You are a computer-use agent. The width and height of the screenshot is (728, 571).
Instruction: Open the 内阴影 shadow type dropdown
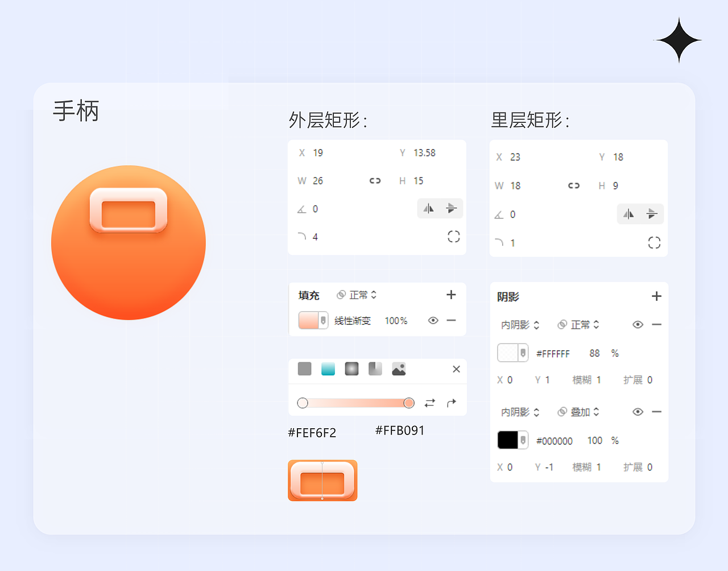click(x=519, y=324)
